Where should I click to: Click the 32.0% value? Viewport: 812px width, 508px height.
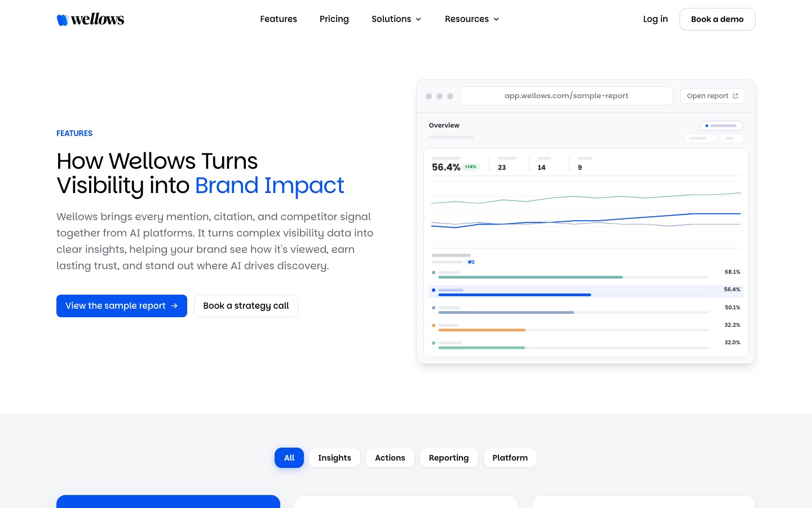(732, 343)
